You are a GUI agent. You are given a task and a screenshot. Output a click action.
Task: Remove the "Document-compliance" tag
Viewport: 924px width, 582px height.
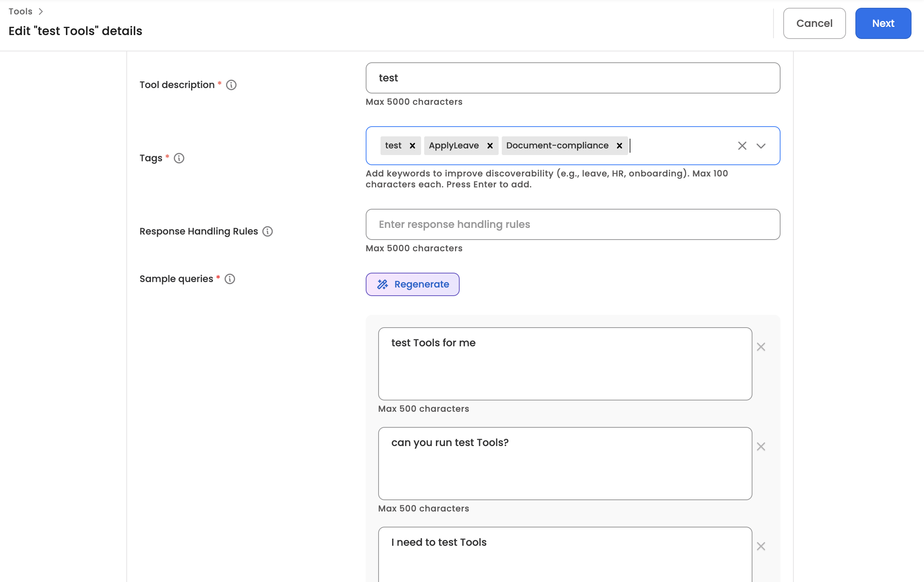(x=620, y=146)
